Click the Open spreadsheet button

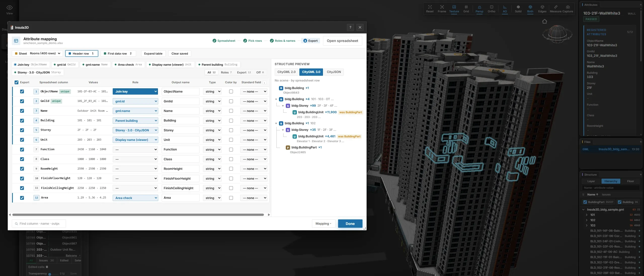342,41
